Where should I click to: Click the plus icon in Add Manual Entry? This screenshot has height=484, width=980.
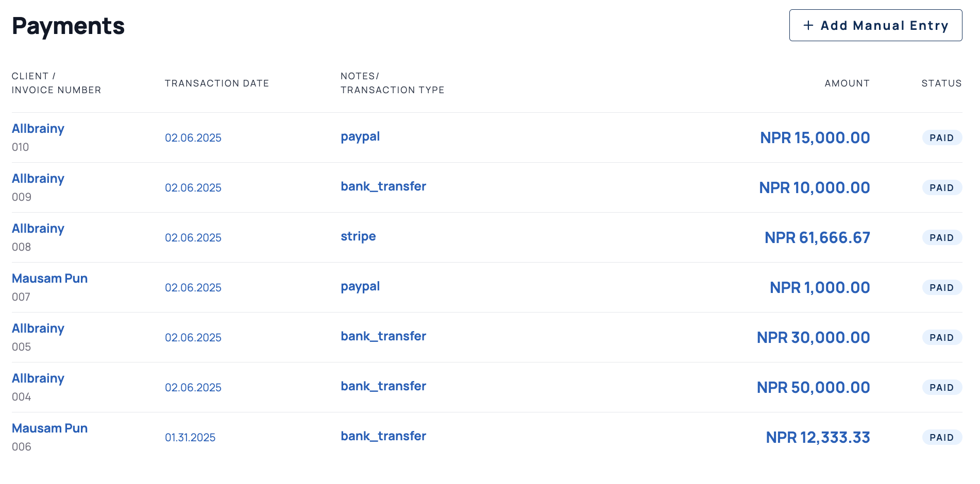[x=808, y=25]
